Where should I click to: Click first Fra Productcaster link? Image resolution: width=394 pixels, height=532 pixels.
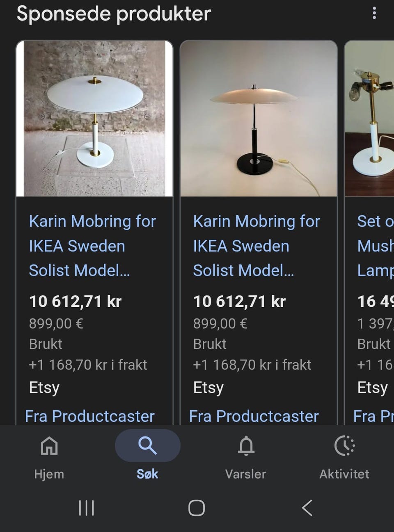pyautogui.click(x=89, y=416)
